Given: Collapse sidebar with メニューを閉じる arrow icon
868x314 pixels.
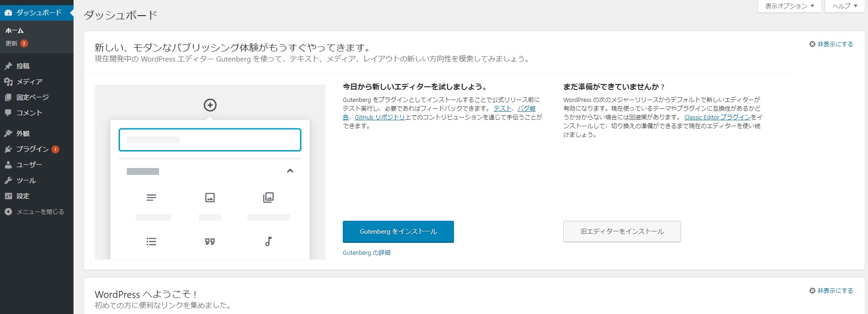Looking at the screenshot, I should click(8, 212).
